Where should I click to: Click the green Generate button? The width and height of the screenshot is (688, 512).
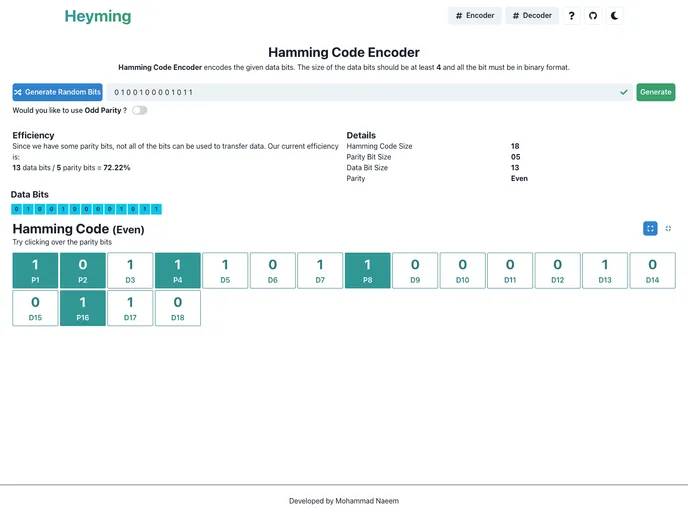pos(656,92)
